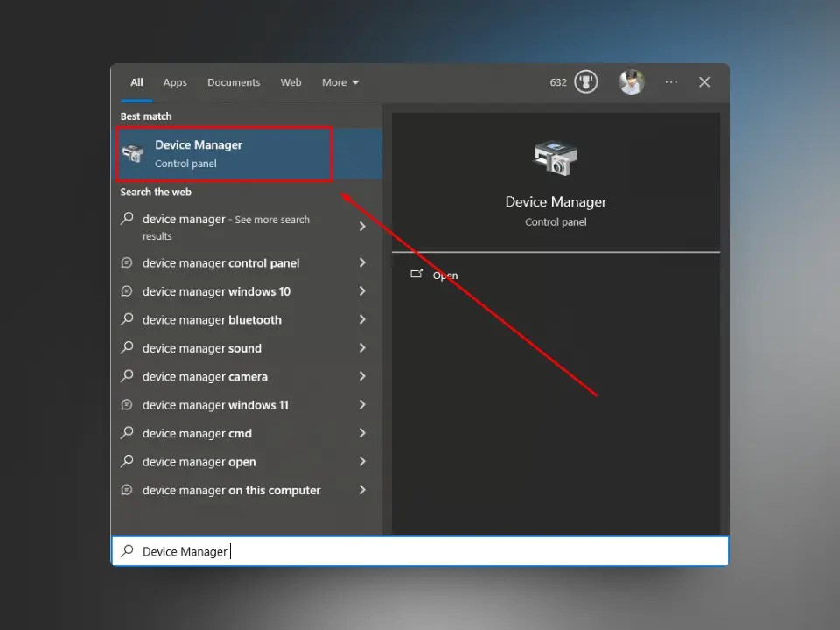Image resolution: width=840 pixels, height=630 pixels.
Task: Click the Open icon next to Open label
Action: point(417,273)
